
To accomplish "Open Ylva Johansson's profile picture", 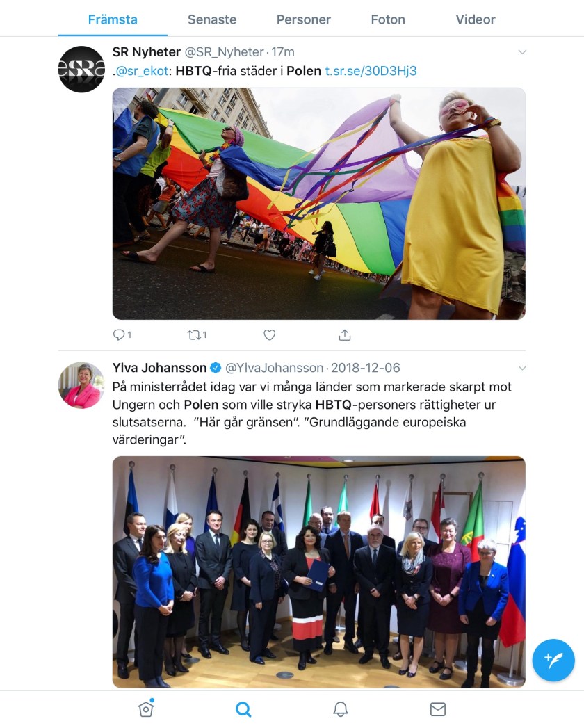I will pyautogui.click(x=81, y=385).
